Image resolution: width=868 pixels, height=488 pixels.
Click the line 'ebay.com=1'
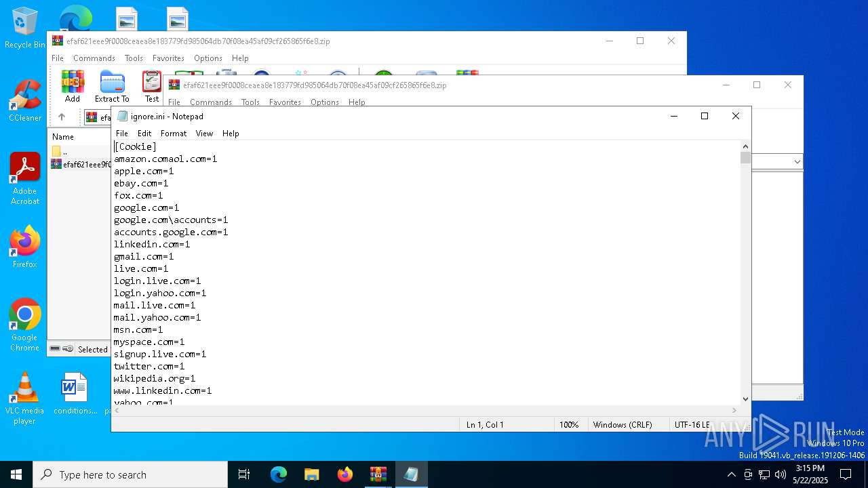141,183
